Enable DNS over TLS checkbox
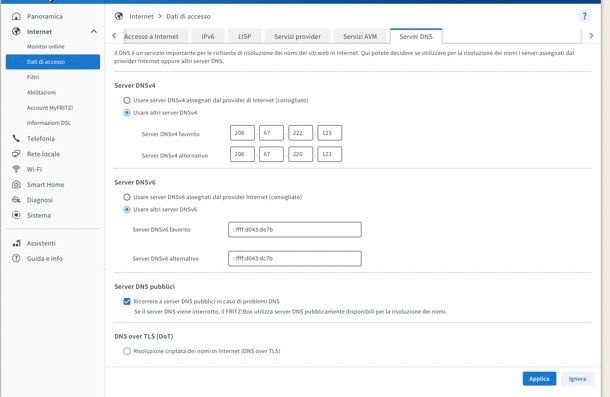610x397 pixels. click(127, 351)
